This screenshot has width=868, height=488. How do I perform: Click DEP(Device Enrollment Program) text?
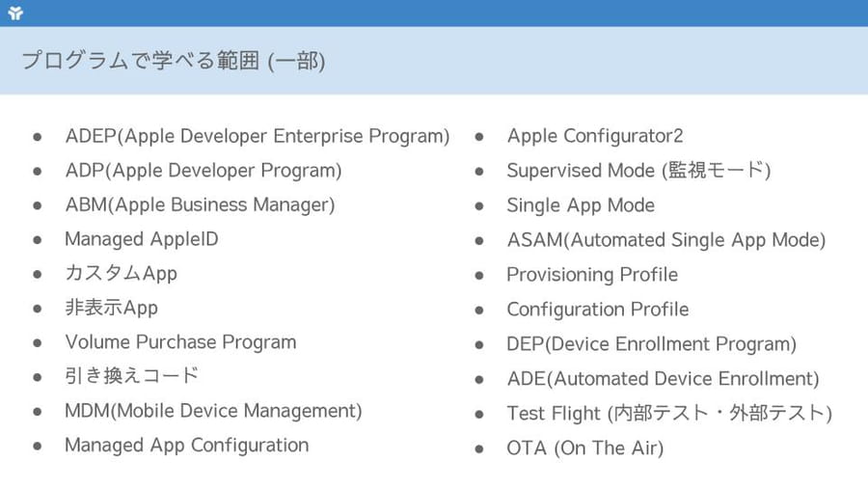[x=652, y=344]
